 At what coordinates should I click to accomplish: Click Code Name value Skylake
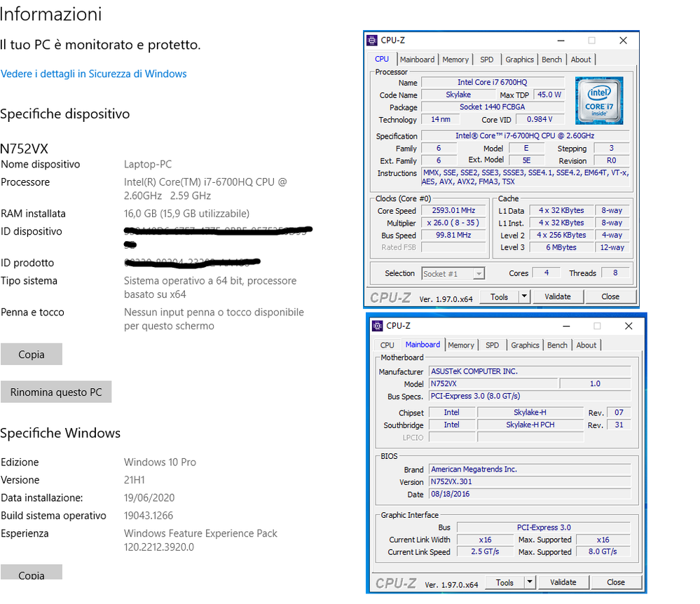[458, 95]
